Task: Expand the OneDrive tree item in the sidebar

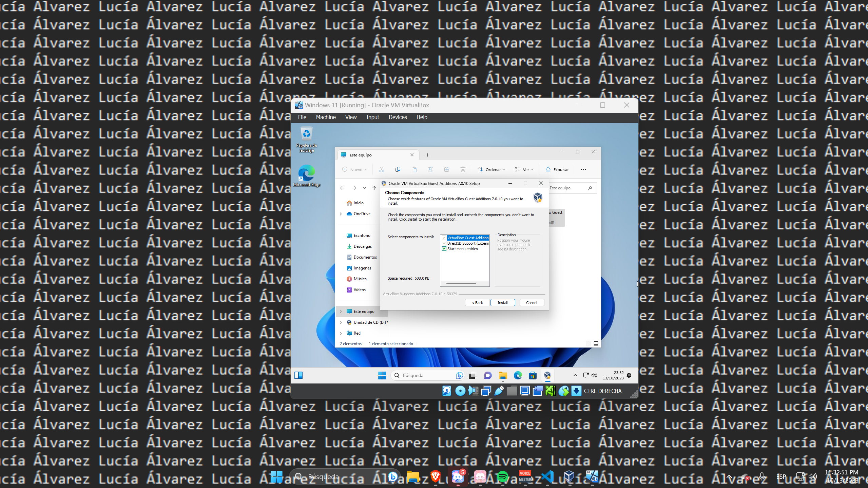Action: click(341, 214)
